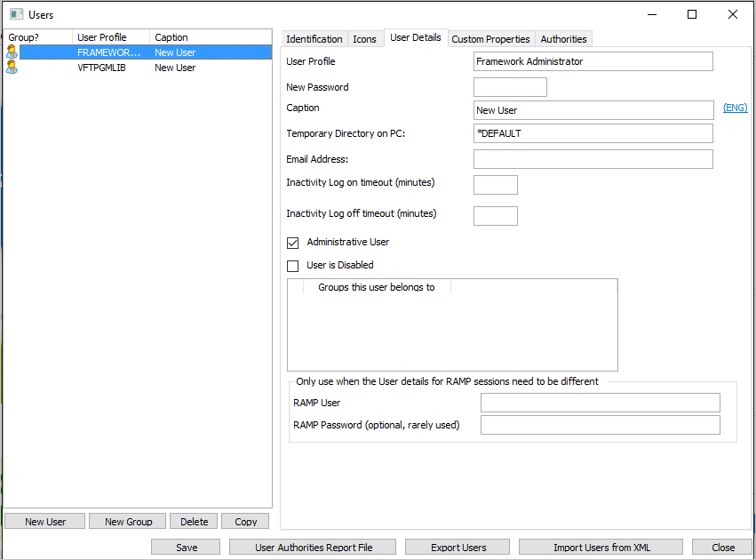Switch to the Identification tab
Image resolution: width=756 pixels, height=560 pixels.
click(314, 39)
